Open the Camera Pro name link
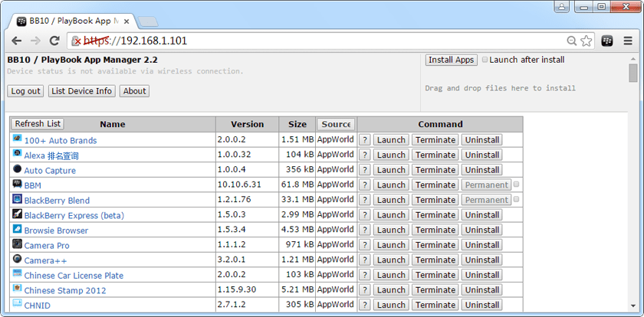Viewport: 644px width, 317px height. click(x=47, y=246)
